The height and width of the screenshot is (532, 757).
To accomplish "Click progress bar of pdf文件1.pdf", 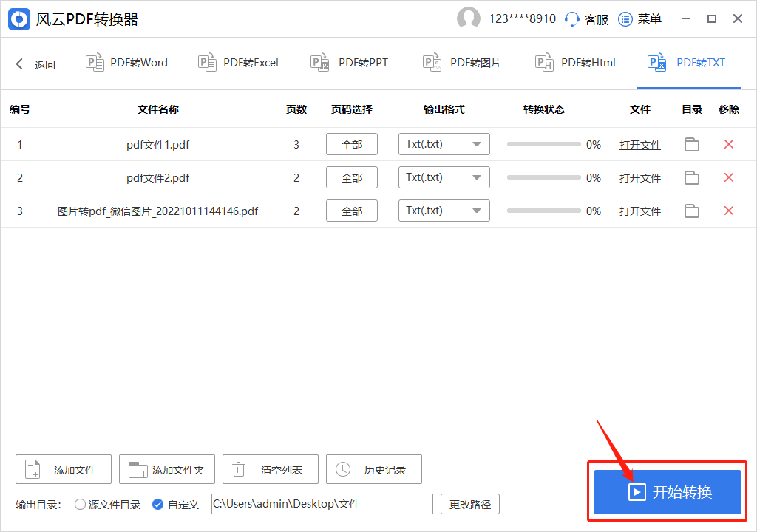I will (543, 144).
